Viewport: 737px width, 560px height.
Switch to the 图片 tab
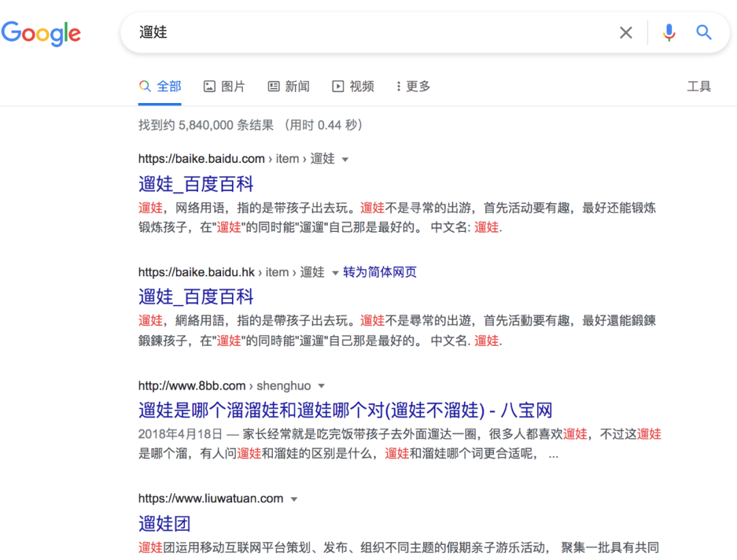click(225, 87)
